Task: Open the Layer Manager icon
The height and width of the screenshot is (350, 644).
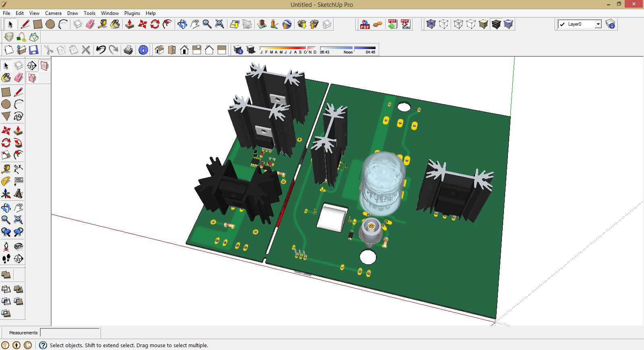Action: coord(610,24)
